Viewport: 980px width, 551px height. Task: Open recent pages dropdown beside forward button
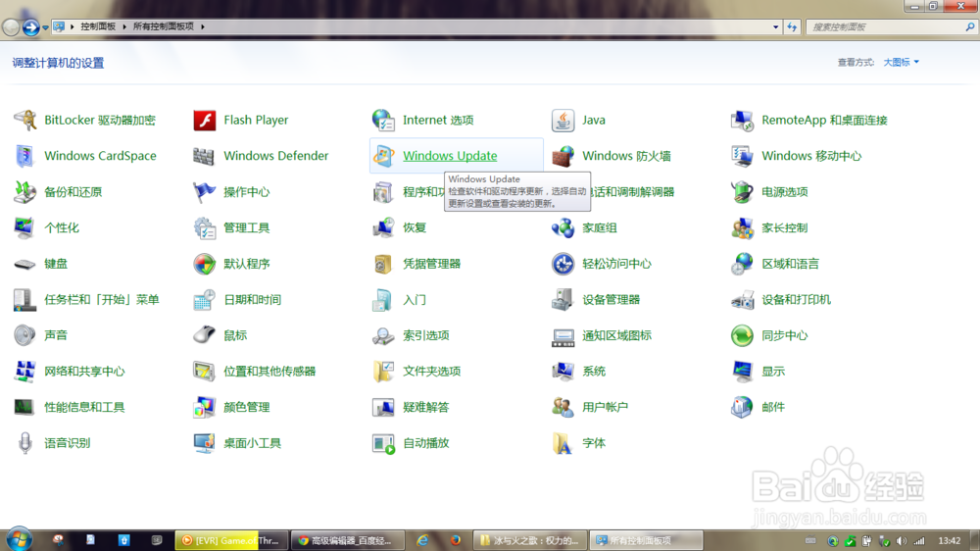(46, 27)
